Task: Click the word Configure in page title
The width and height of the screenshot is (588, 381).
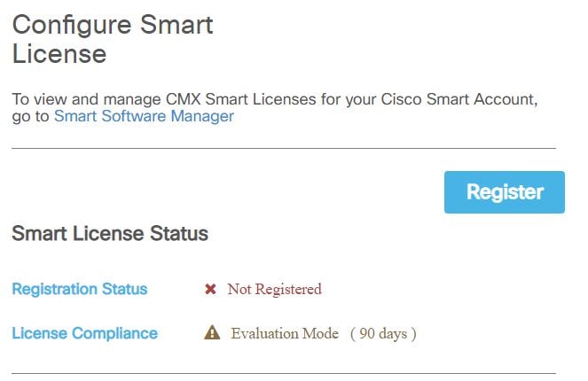Action: click(72, 26)
